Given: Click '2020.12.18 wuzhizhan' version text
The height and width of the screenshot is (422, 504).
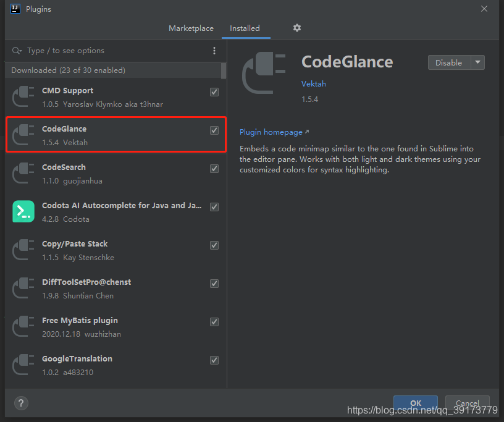Looking at the screenshot, I should coord(82,334).
